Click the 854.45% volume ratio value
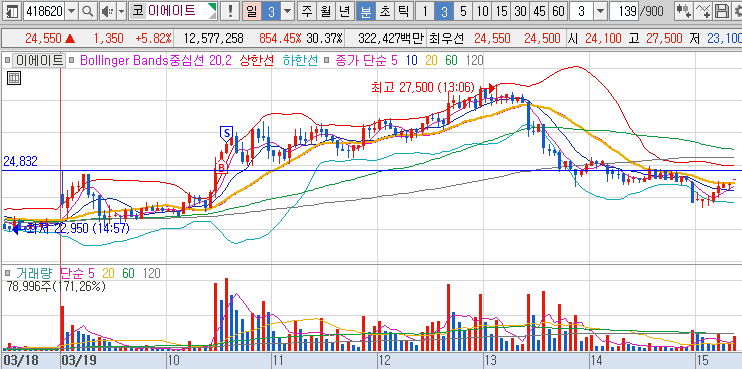This screenshot has height=369, width=742. [280, 38]
